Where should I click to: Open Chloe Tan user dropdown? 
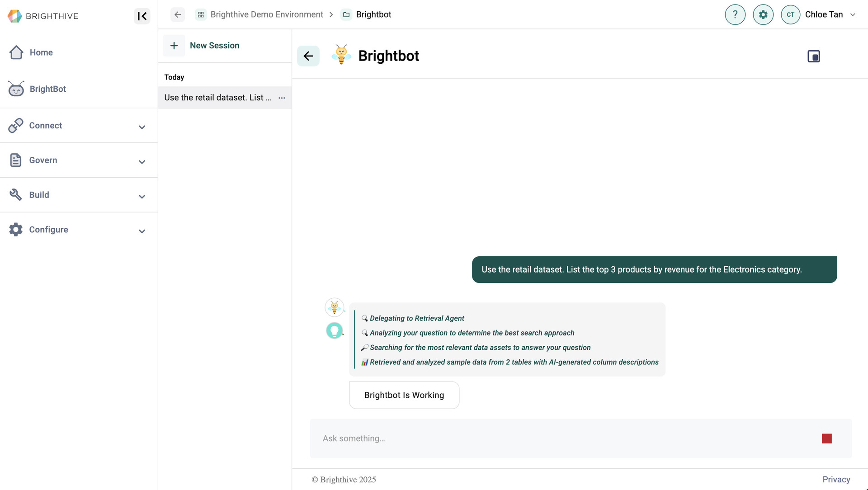(853, 14)
